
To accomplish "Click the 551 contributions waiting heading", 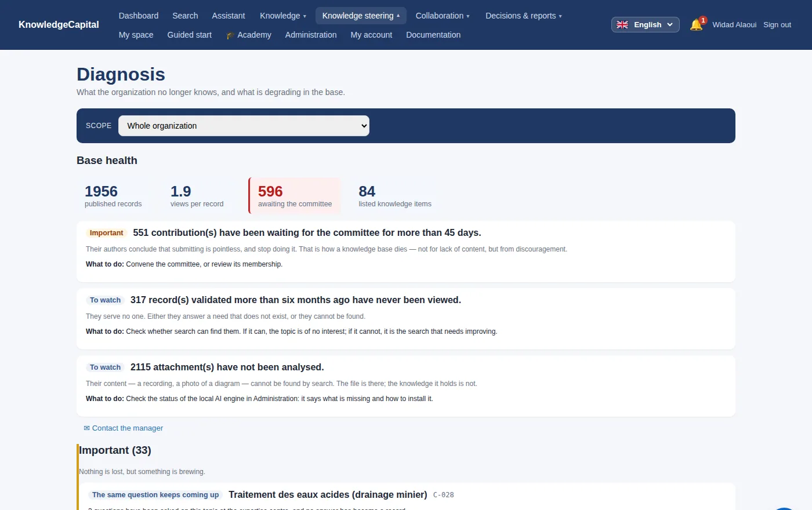I will pyautogui.click(x=307, y=233).
